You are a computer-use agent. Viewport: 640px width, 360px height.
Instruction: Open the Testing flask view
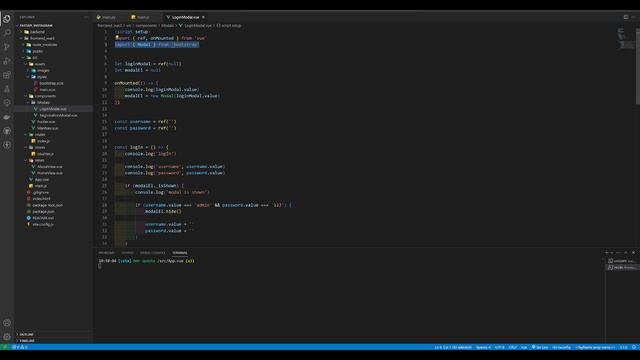(x=7, y=89)
